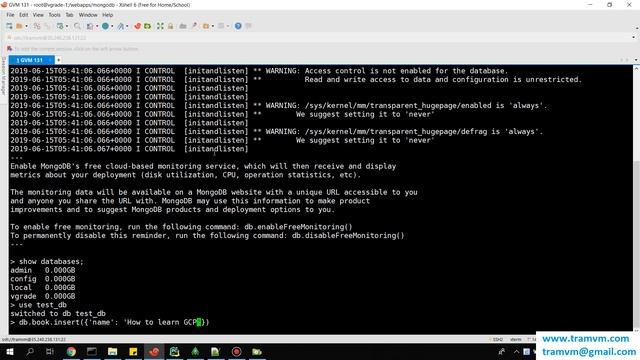Viewport: 640px width, 360px height.
Task: Open the File menu
Action: pyautogui.click(x=10, y=15)
